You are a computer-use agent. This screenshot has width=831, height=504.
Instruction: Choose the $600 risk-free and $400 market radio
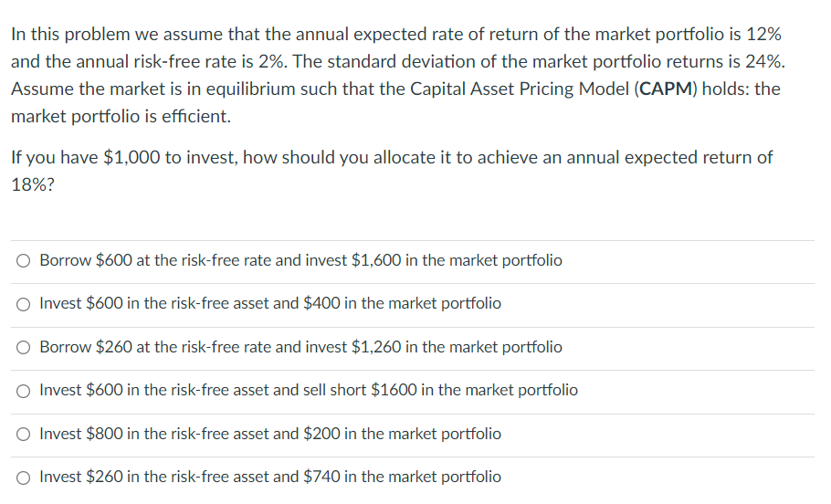24,304
